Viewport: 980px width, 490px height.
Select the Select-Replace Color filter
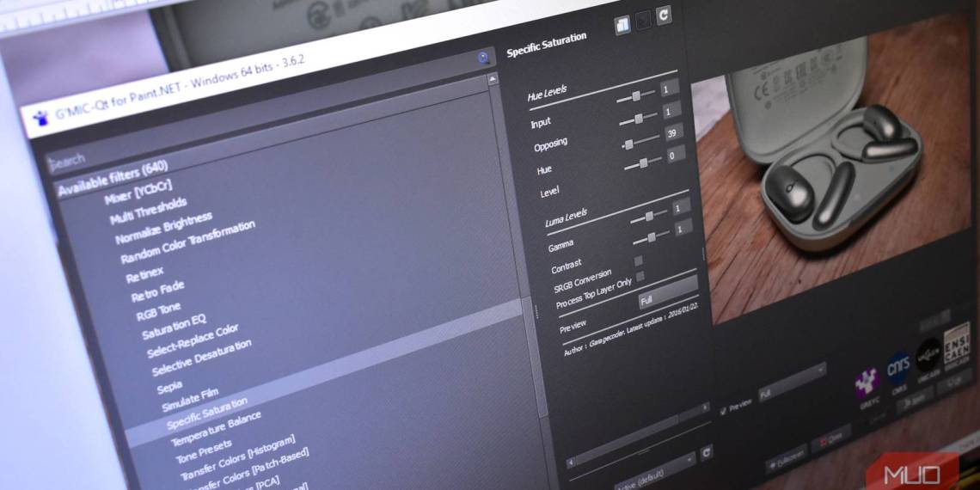tap(193, 342)
